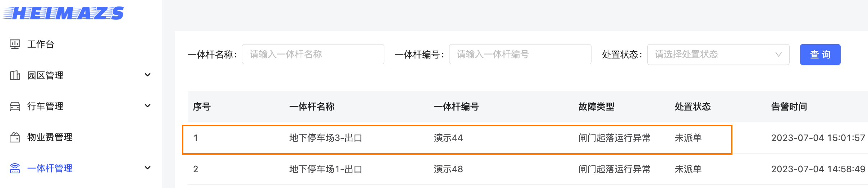Click the blue 查询 button
The image size is (868, 188).
pyautogui.click(x=820, y=55)
